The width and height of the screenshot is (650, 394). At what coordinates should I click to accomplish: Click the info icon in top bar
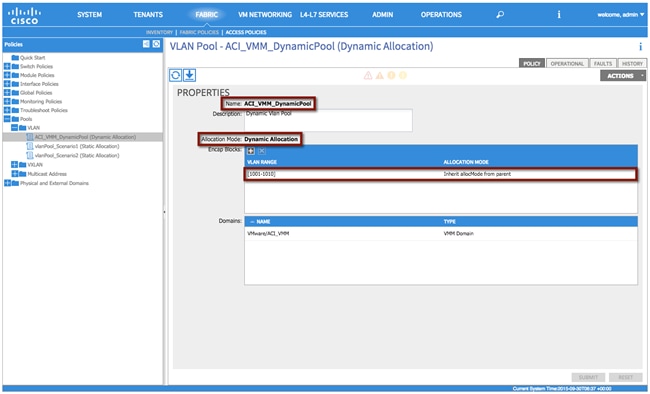tap(559, 15)
